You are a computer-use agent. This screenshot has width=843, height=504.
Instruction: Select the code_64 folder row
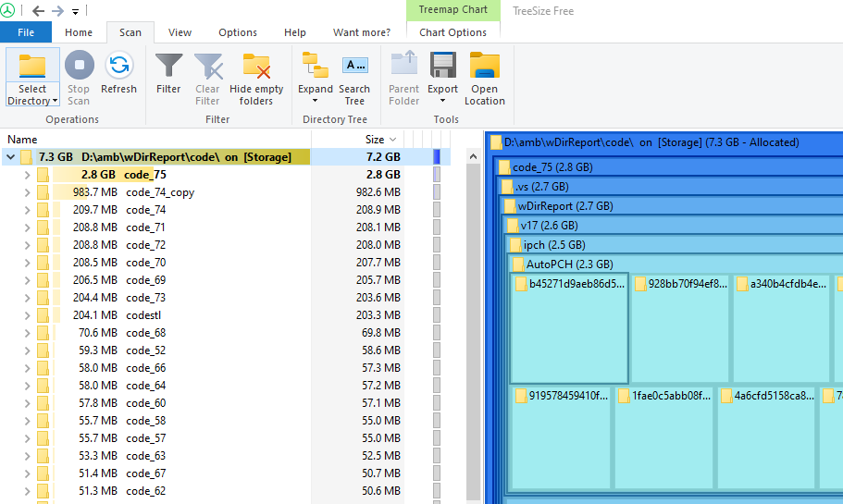(226, 386)
